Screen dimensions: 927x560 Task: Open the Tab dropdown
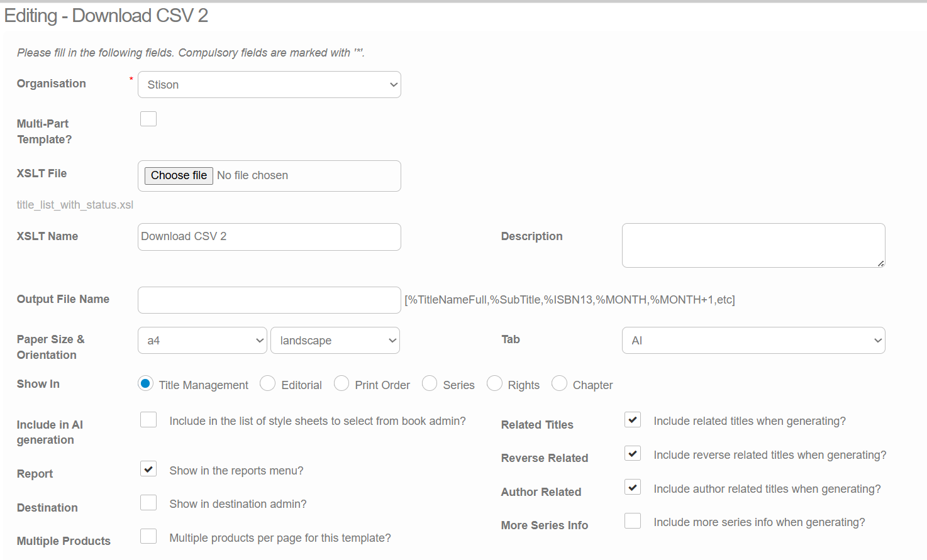pyautogui.click(x=753, y=341)
